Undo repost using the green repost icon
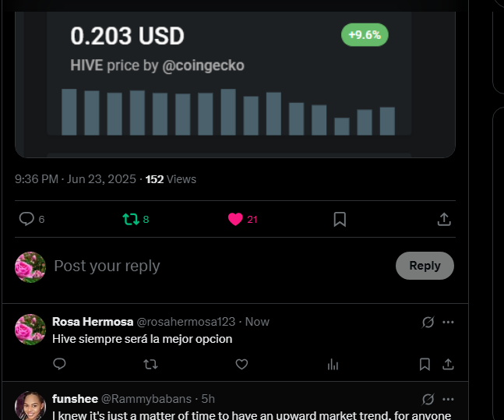The image size is (504, 420). [x=131, y=219]
